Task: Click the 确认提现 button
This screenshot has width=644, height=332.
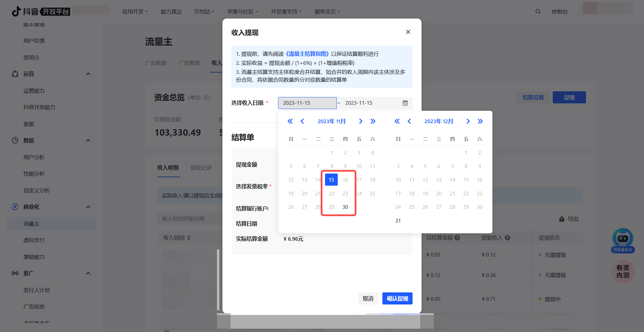Action: 397,298
